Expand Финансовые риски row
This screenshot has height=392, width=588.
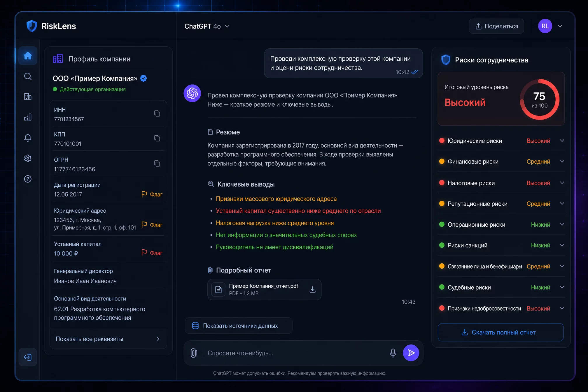pyautogui.click(x=562, y=161)
